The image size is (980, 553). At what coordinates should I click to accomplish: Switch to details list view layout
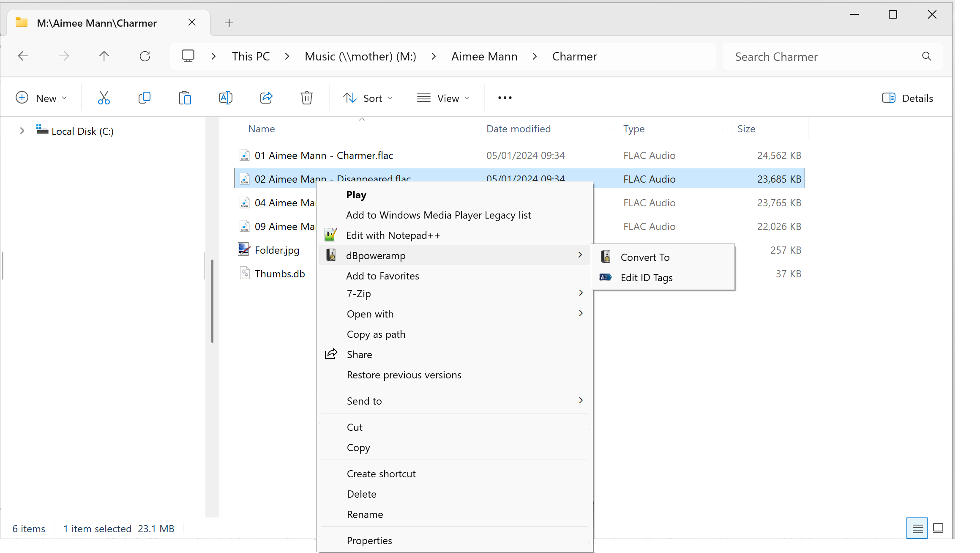pyautogui.click(x=917, y=528)
